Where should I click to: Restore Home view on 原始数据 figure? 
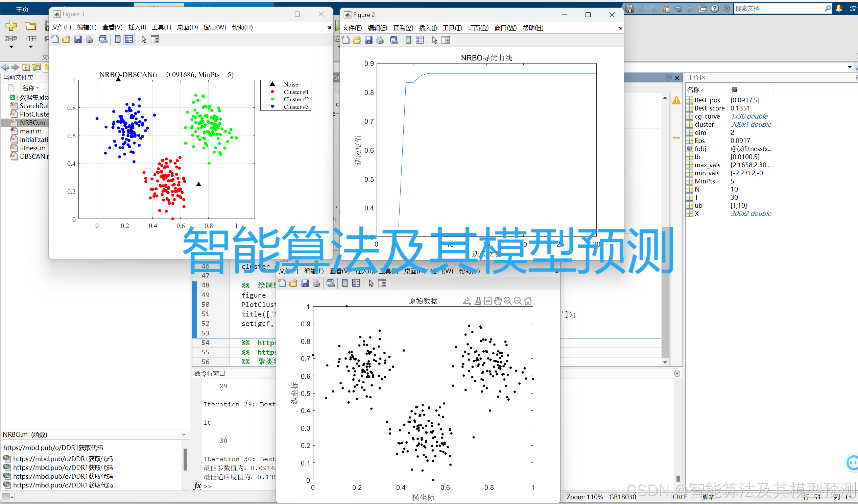(528, 301)
